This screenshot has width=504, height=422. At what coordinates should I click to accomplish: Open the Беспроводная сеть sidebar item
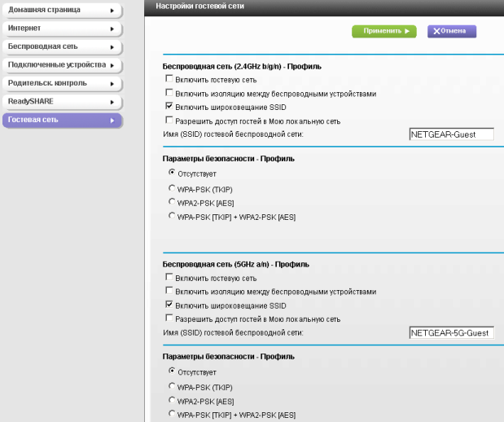tap(62, 47)
